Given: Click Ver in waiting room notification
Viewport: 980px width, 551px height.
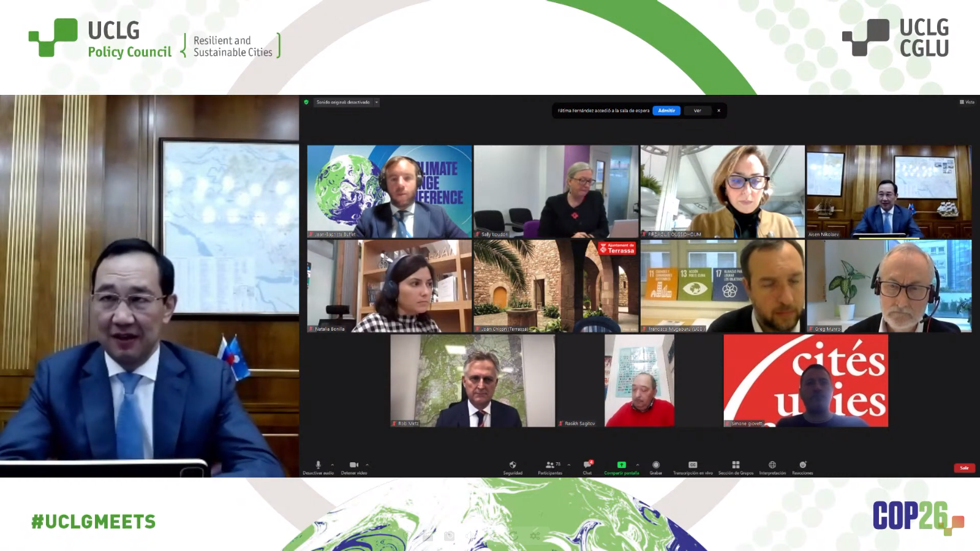Looking at the screenshot, I should (697, 111).
